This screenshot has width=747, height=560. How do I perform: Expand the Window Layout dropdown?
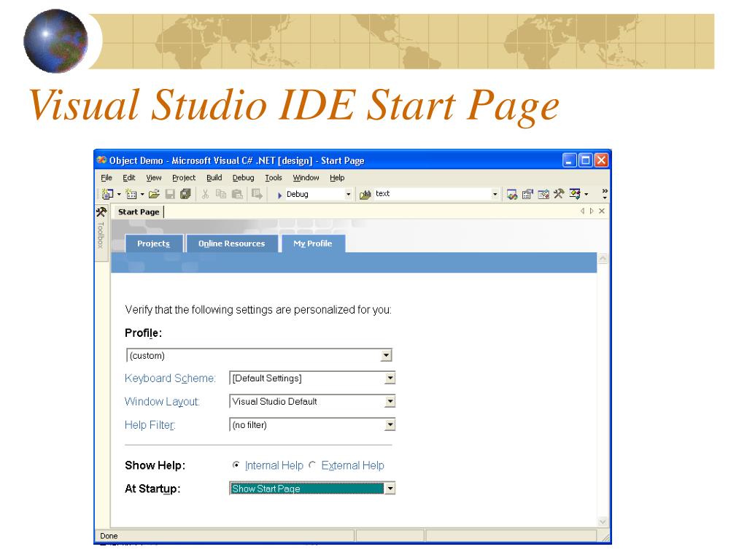390,402
